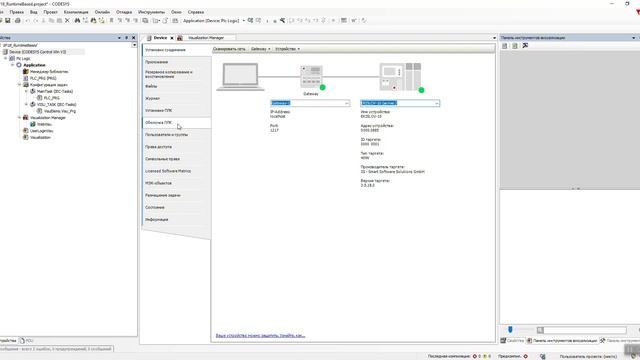
Task: Open the Проект menu
Action: coord(51,12)
